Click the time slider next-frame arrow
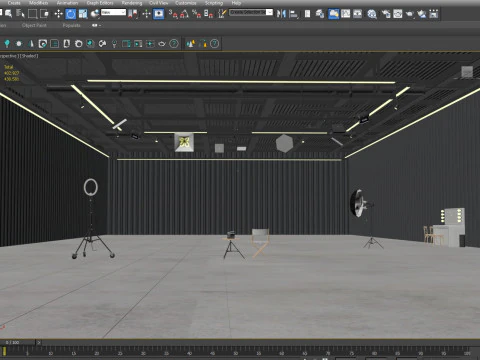The image size is (480, 360). pos(39,342)
